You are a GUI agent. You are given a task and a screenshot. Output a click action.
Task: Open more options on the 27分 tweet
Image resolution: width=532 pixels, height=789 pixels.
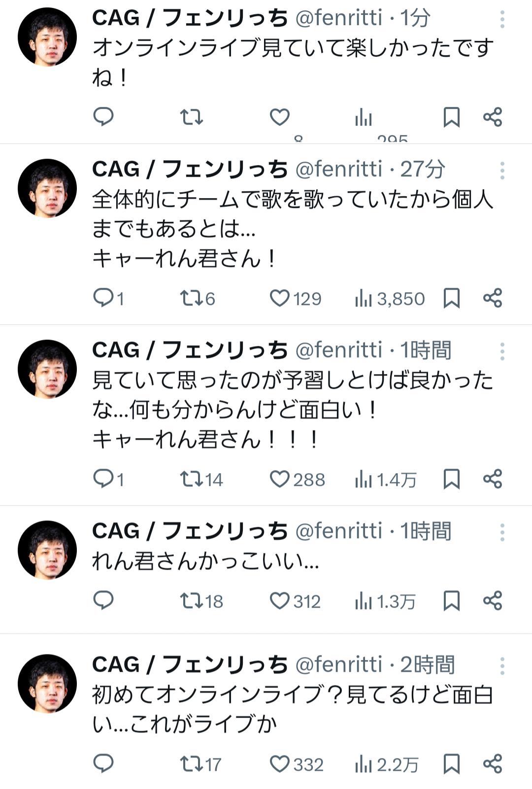pyautogui.click(x=502, y=171)
